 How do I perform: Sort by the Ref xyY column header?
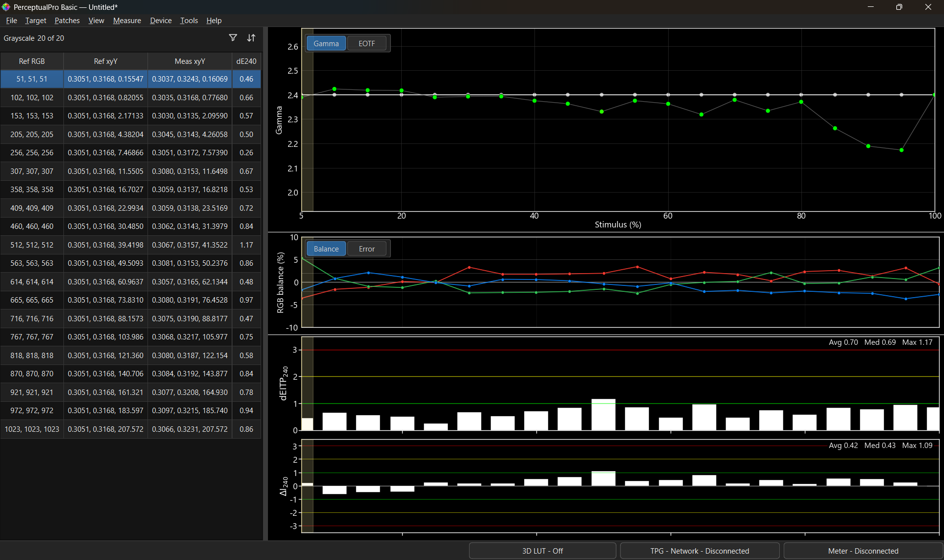[x=106, y=61]
